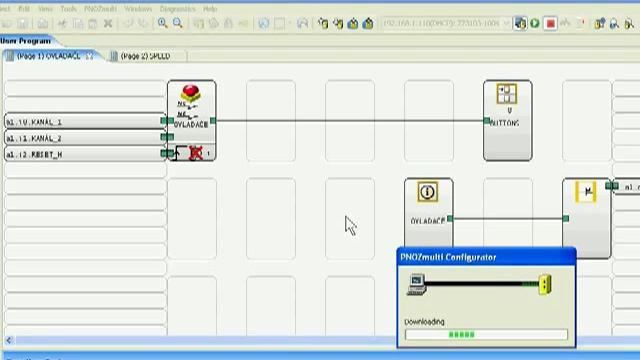Click the horizontal scrollbar left arrow
This screenshot has height=360, width=640.
pyautogui.click(x=9, y=340)
